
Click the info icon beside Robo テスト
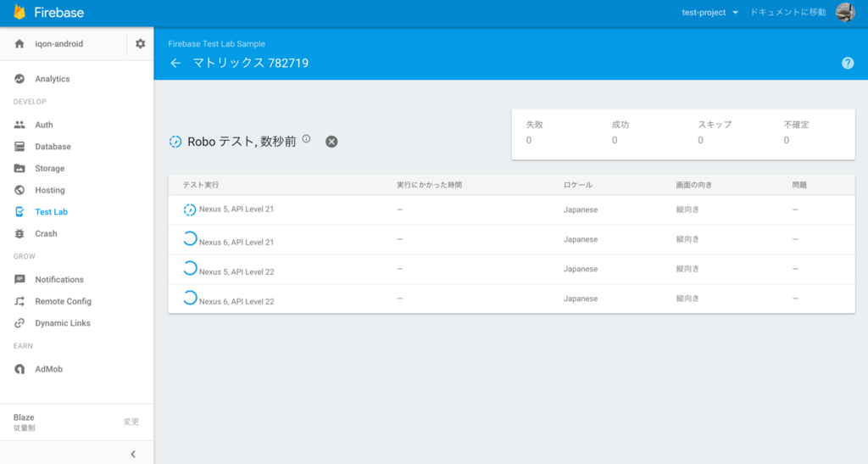point(306,139)
